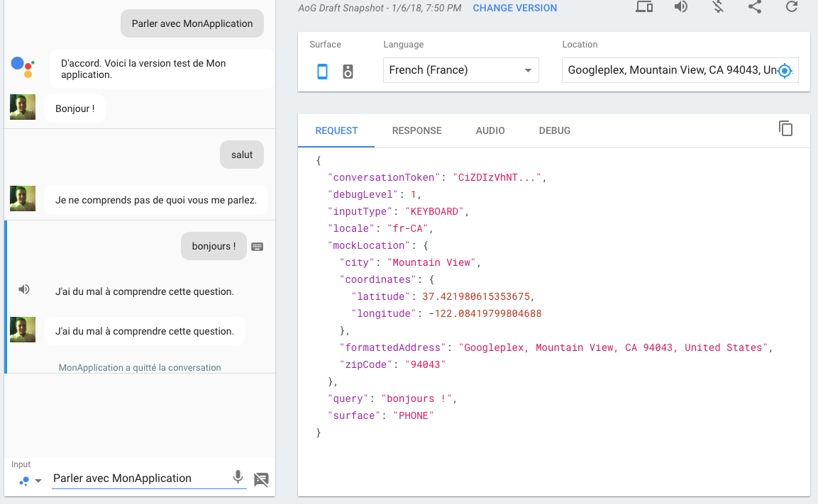Select the speaker surface toggle
Screen dimensions: 818x504
click(x=347, y=71)
